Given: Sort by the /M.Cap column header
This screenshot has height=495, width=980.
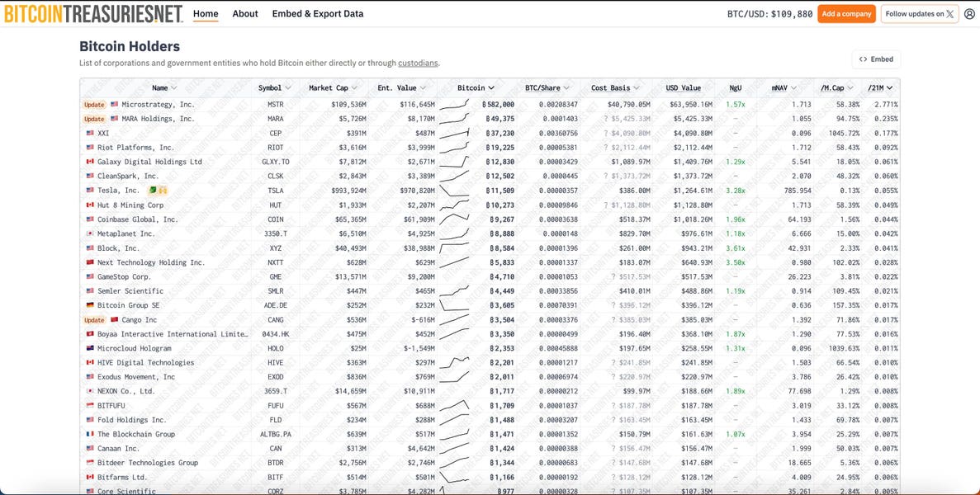Looking at the screenshot, I should coord(837,88).
